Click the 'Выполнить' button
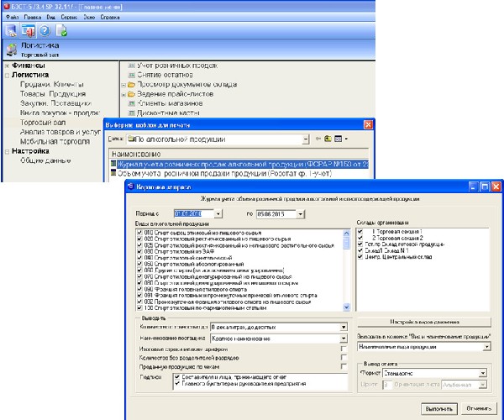Screen dimensions: 504x420 coord(433,407)
